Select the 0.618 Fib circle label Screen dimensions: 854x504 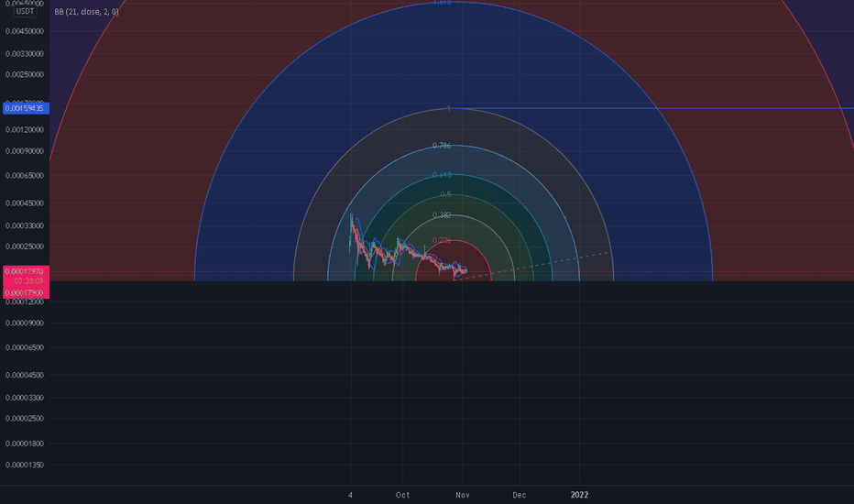tap(442, 175)
